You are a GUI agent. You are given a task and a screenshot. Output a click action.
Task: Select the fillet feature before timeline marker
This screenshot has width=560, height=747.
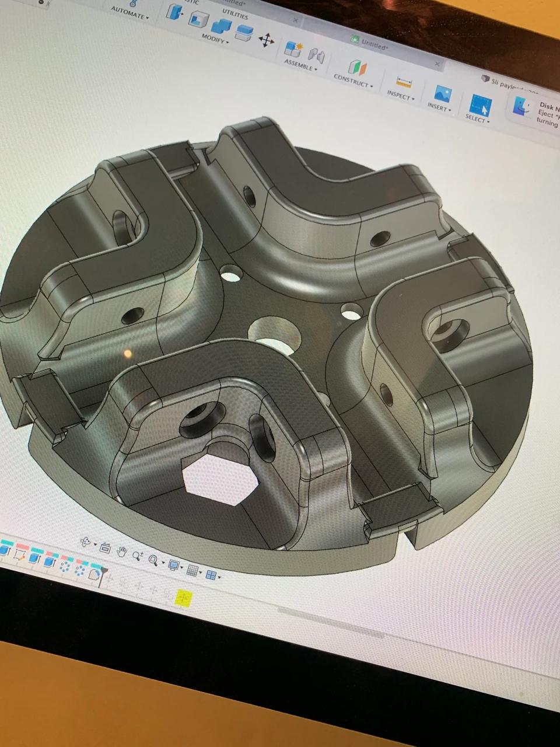click(x=94, y=574)
